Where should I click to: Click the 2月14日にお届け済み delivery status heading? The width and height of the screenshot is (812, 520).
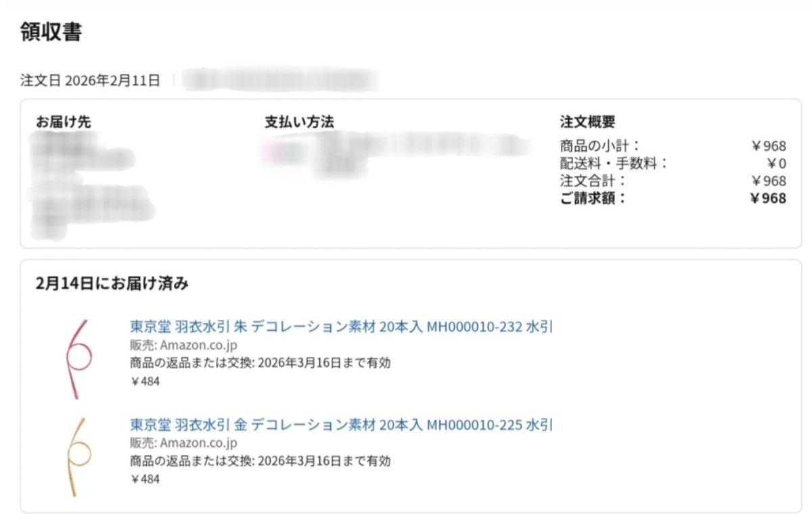click(112, 284)
